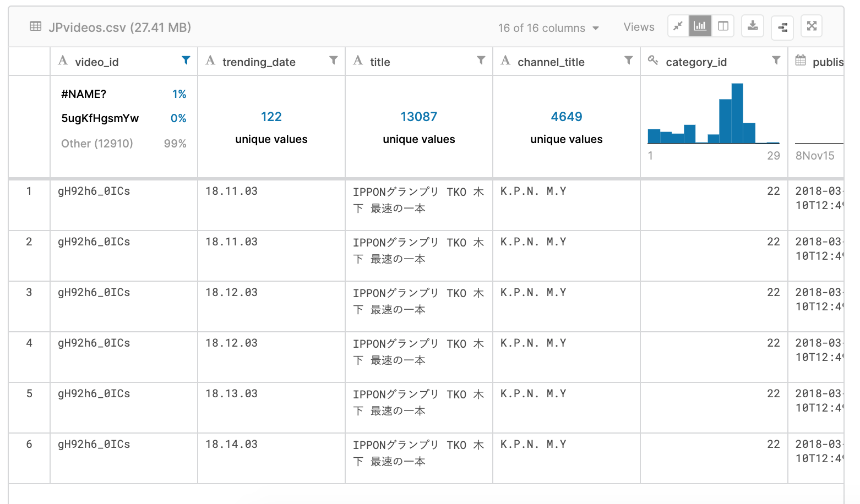The width and height of the screenshot is (860, 504).
Task: Filter the category_id column
Action: pyautogui.click(x=776, y=61)
